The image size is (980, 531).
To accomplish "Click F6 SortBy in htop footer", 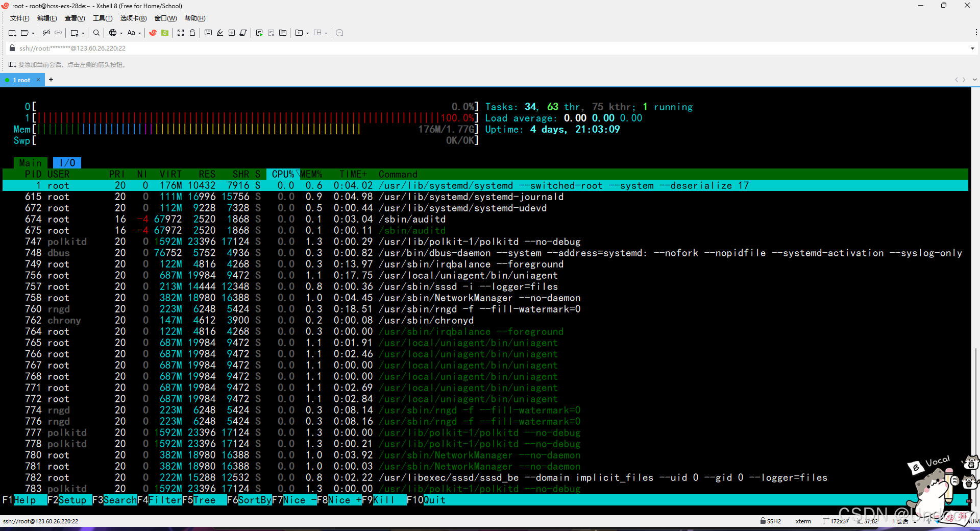I will click(x=250, y=500).
